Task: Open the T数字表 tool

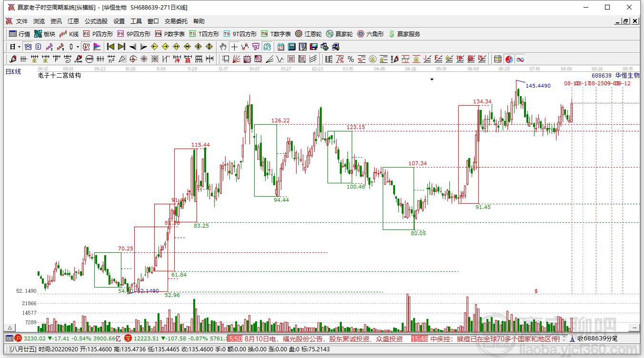Action: tap(276, 34)
